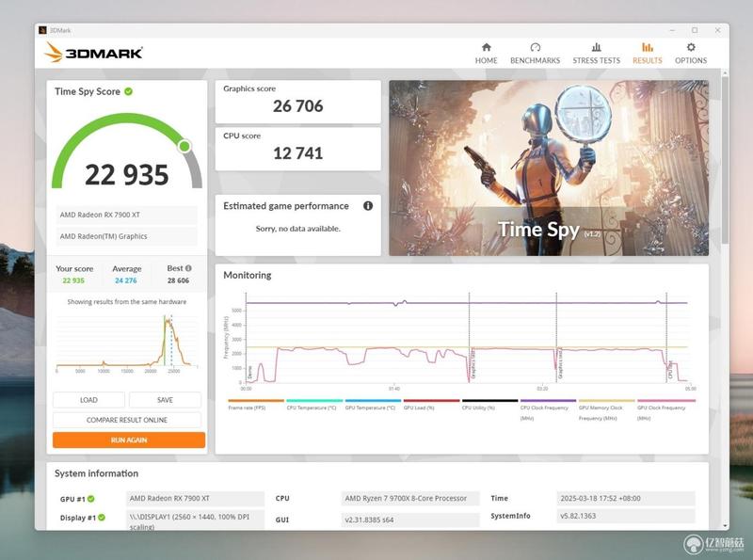Click the Time Spy artwork thumbnail
Image resolution: width=753 pixels, height=560 pixels.
tap(549, 168)
